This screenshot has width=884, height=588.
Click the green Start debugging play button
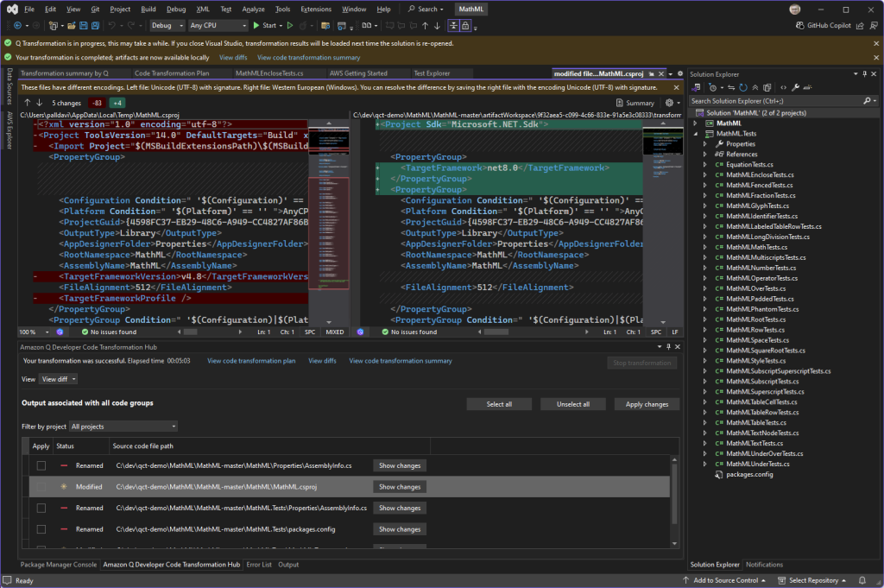pos(256,26)
